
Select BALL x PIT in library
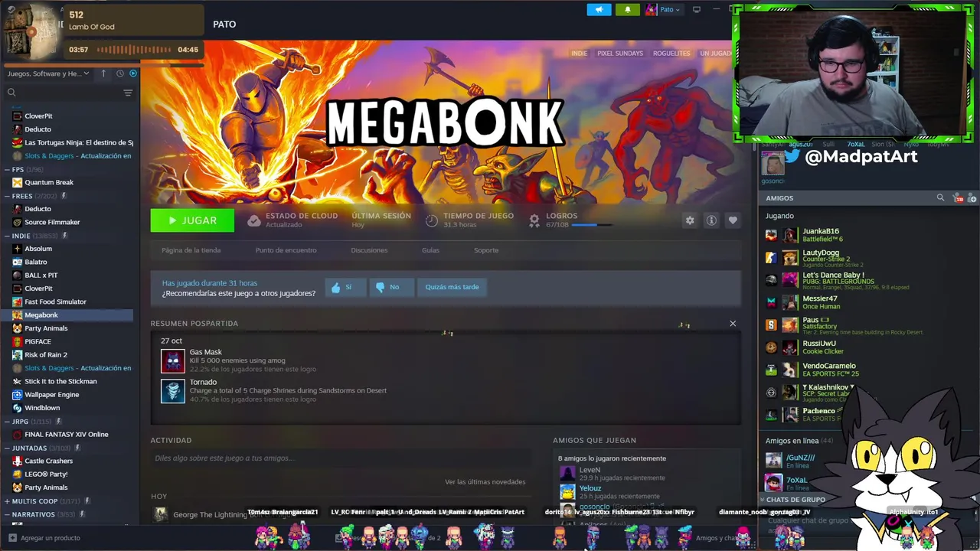click(x=41, y=275)
